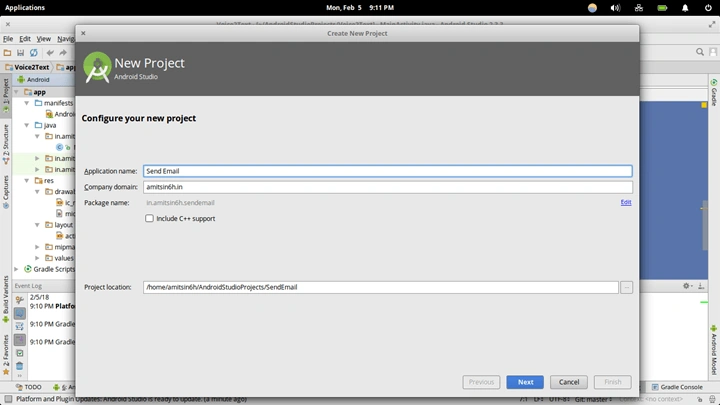Collapse res folder in project tree
The image size is (720, 405).
(x=27, y=180)
